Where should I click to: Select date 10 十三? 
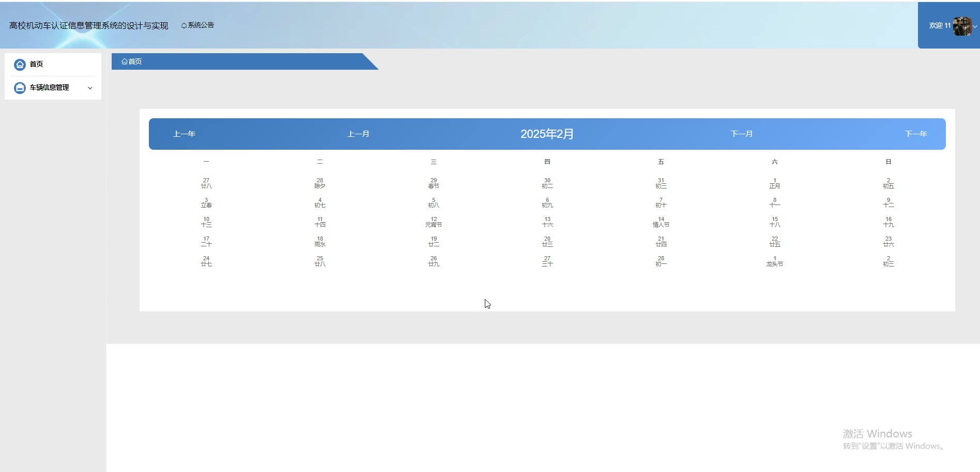206,222
